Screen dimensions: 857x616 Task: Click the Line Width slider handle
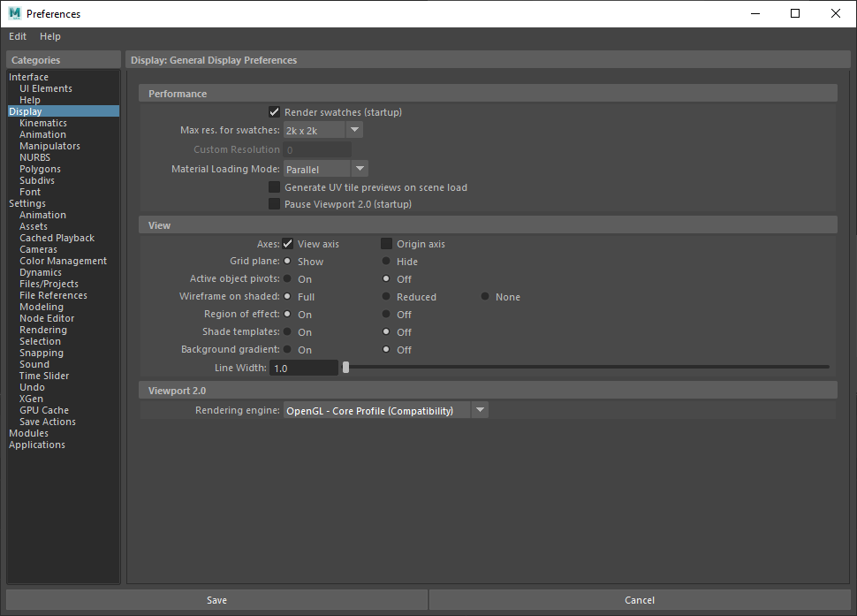(345, 368)
